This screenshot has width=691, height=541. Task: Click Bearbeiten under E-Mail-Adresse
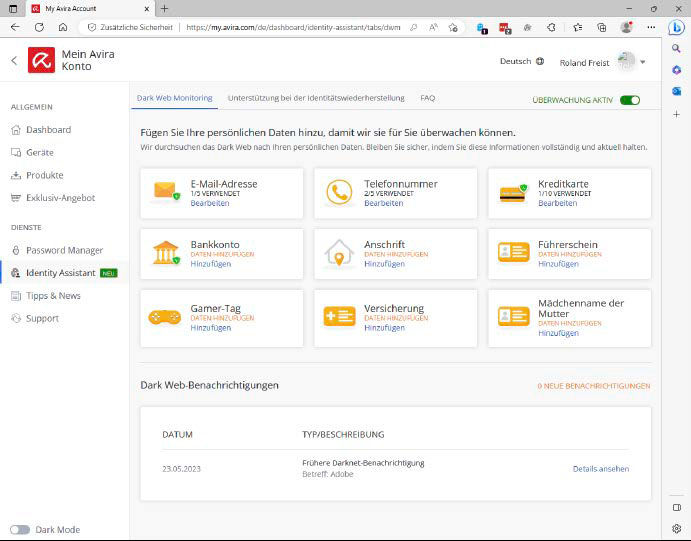click(x=210, y=203)
